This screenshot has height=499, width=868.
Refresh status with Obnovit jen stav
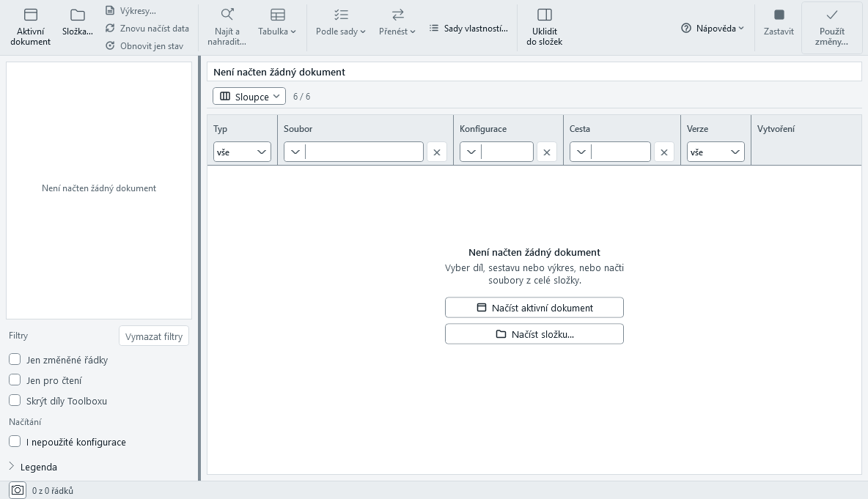144,46
